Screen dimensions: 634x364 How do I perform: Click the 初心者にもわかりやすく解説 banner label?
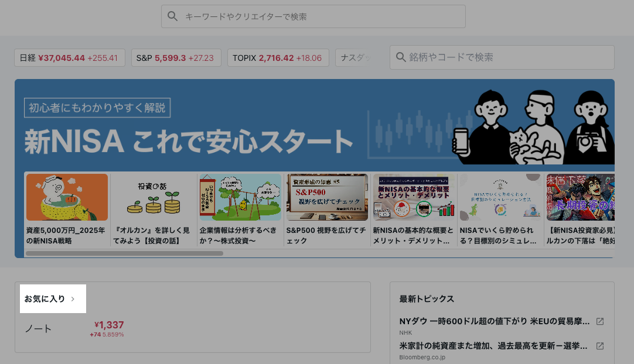coord(97,108)
